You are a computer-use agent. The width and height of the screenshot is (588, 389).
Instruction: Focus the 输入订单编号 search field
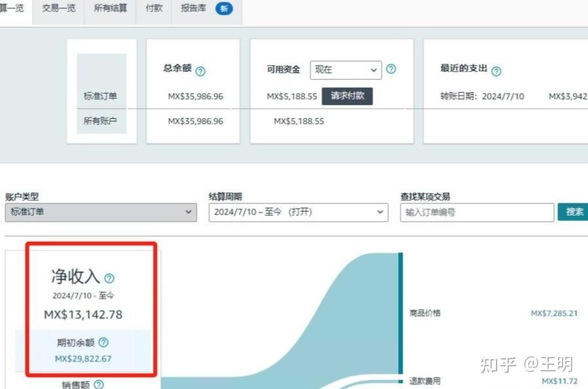click(x=477, y=212)
